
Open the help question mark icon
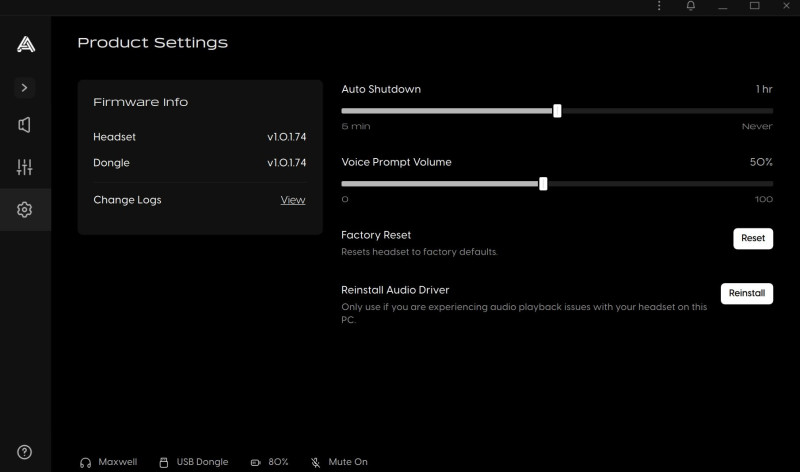pyautogui.click(x=25, y=452)
